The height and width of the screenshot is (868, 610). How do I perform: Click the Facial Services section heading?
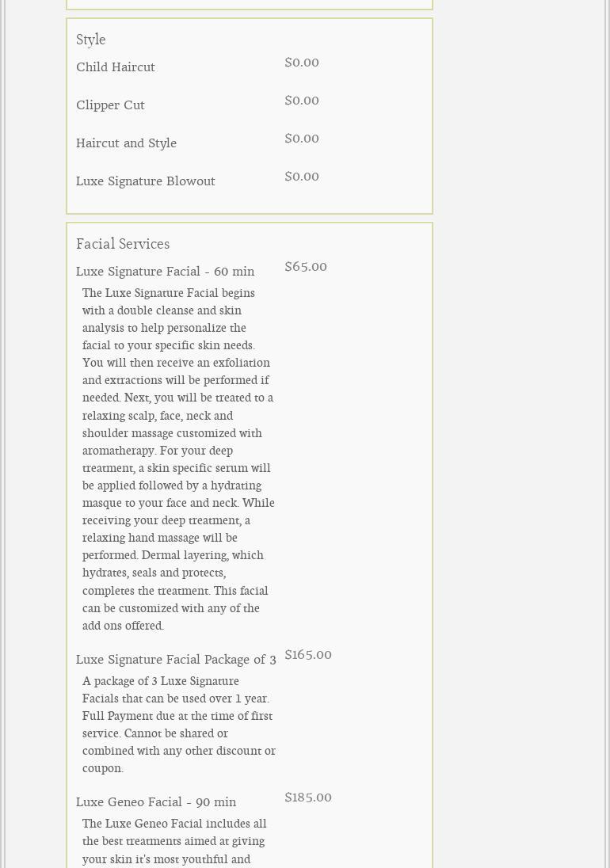pos(123,244)
